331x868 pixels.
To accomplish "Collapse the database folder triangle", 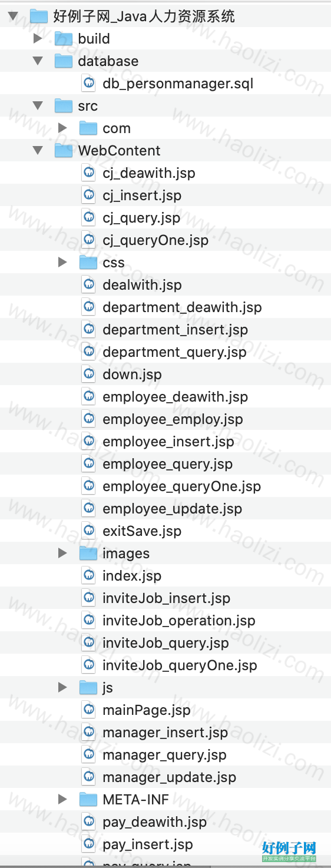I will click(38, 61).
